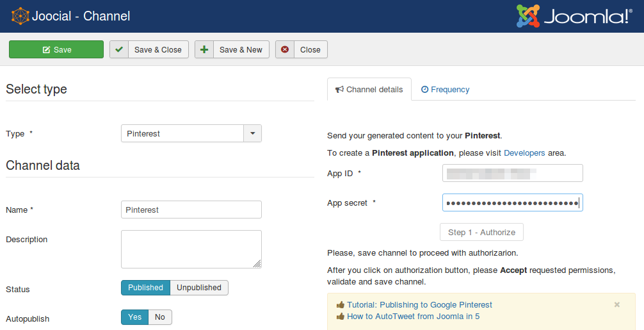The image size is (644, 330).
Task: Open How to AutoTweet from Joomla link
Action: click(x=413, y=317)
